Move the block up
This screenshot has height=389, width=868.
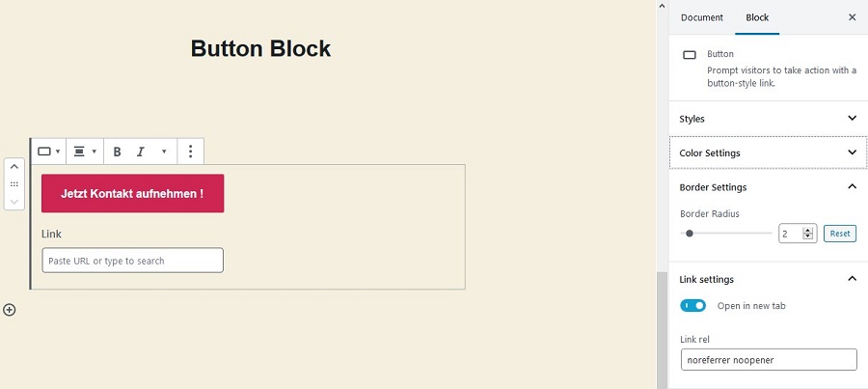[14, 167]
